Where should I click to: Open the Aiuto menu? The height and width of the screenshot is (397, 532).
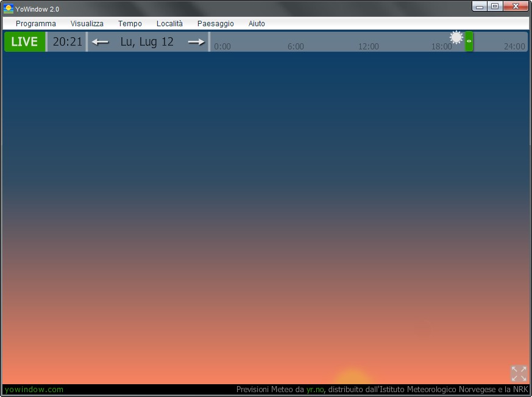pyautogui.click(x=257, y=24)
